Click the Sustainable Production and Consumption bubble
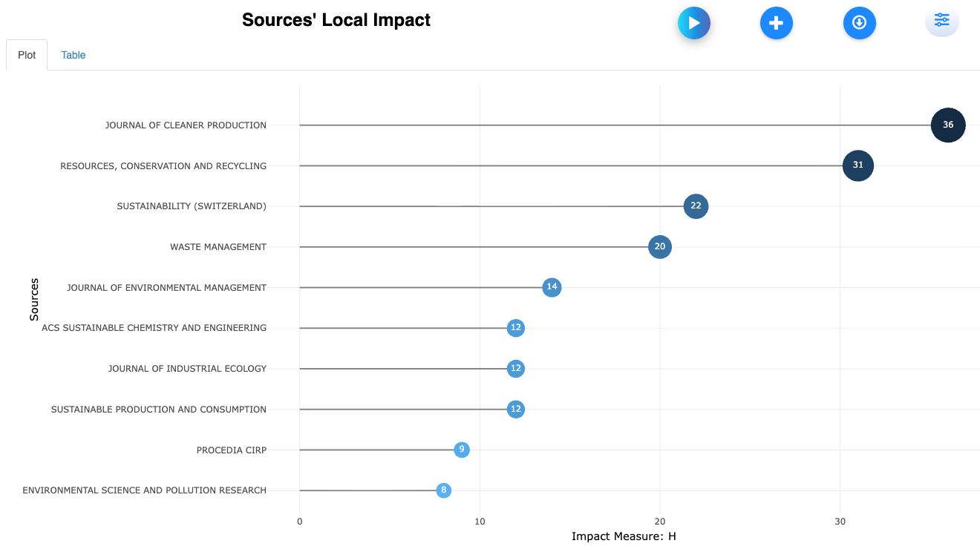980x552 pixels. [516, 409]
